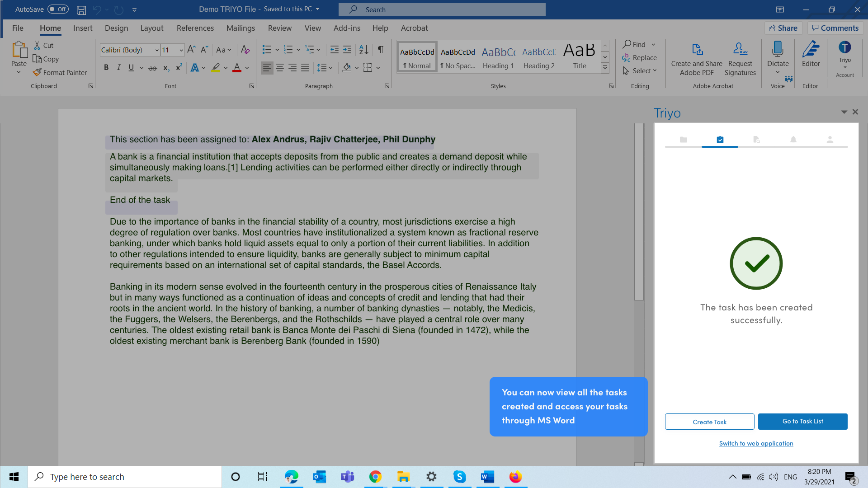
Task: Open Microsoft Teams from taskbar
Action: (347, 477)
